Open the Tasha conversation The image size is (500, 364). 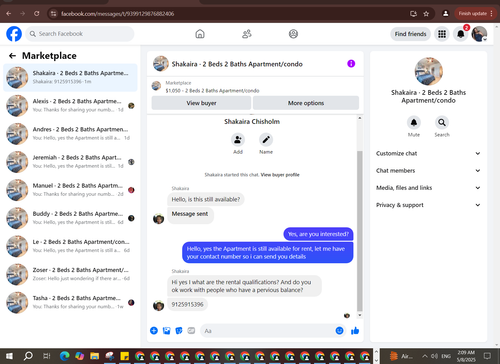click(70, 303)
